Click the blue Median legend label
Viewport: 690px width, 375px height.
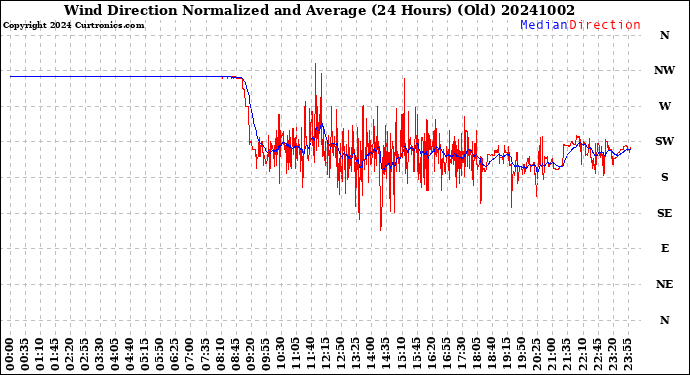(544, 25)
